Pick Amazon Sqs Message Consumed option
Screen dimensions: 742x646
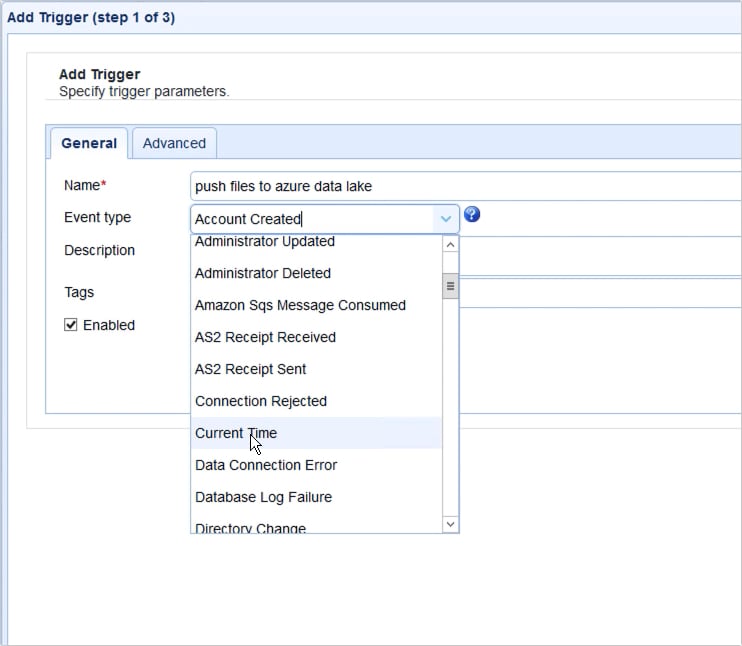(300, 305)
